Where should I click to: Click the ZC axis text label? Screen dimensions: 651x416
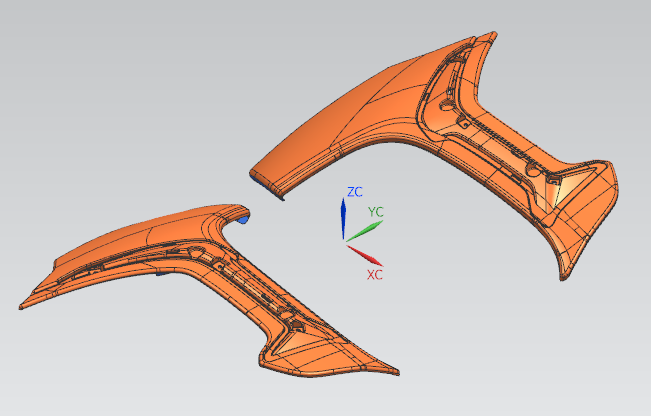[355, 191]
